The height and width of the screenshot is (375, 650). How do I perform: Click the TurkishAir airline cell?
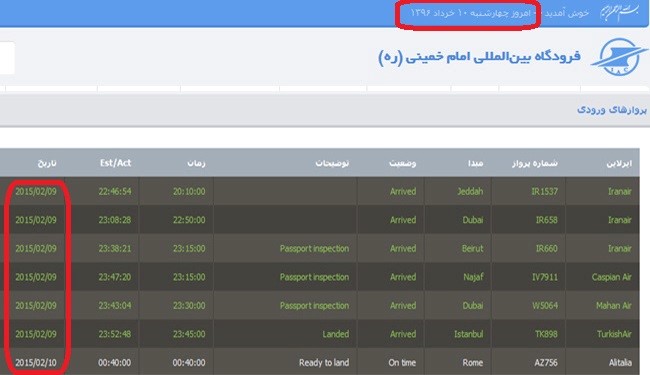pyautogui.click(x=614, y=334)
